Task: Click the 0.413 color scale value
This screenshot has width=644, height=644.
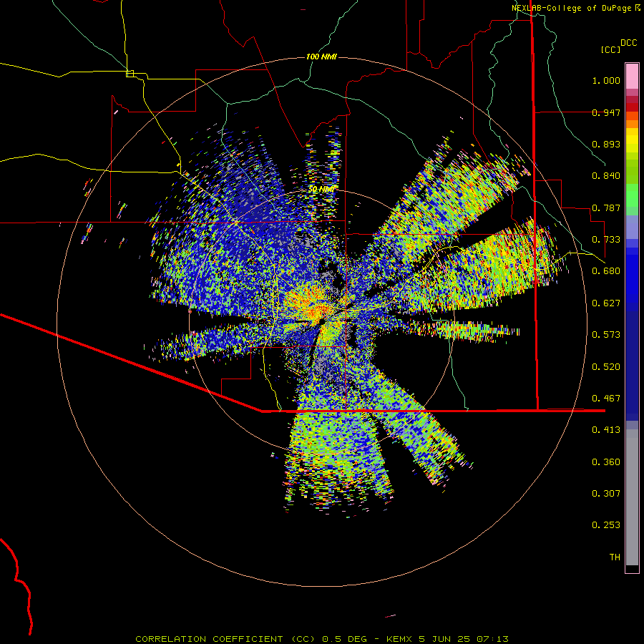Action: click(606, 430)
